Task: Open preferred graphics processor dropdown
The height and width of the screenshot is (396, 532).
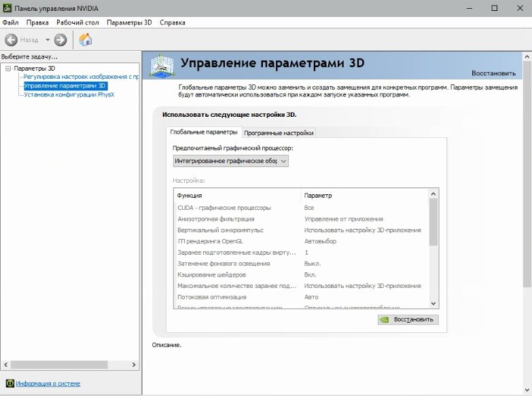Action: click(x=231, y=161)
